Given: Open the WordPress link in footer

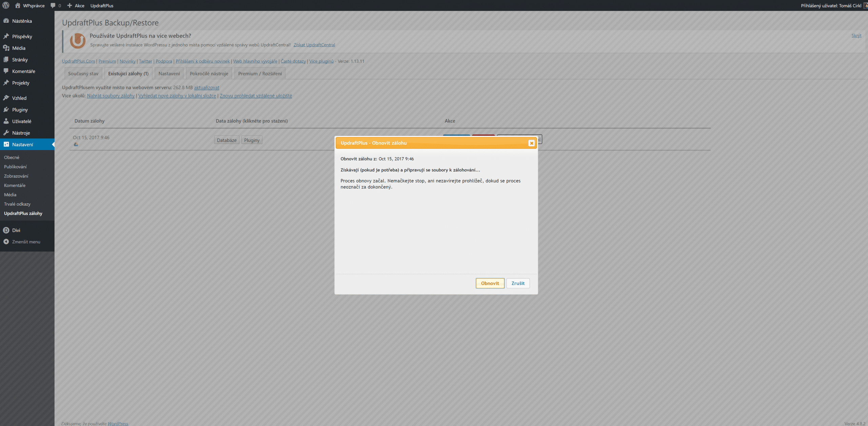Looking at the screenshot, I should tap(118, 423).
